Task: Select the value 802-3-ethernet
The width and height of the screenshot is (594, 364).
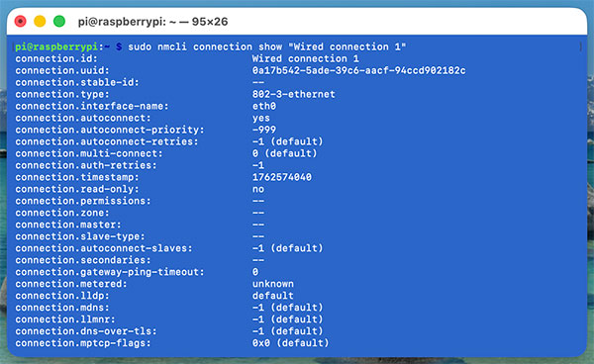Action: coord(294,94)
